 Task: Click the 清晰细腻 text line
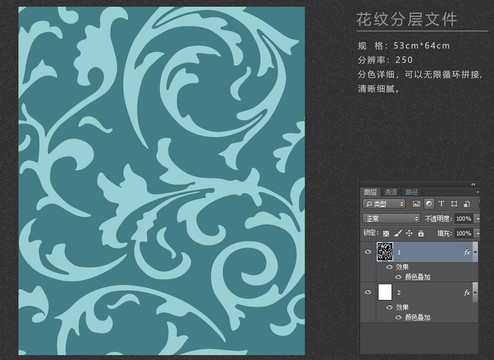click(379, 89)
